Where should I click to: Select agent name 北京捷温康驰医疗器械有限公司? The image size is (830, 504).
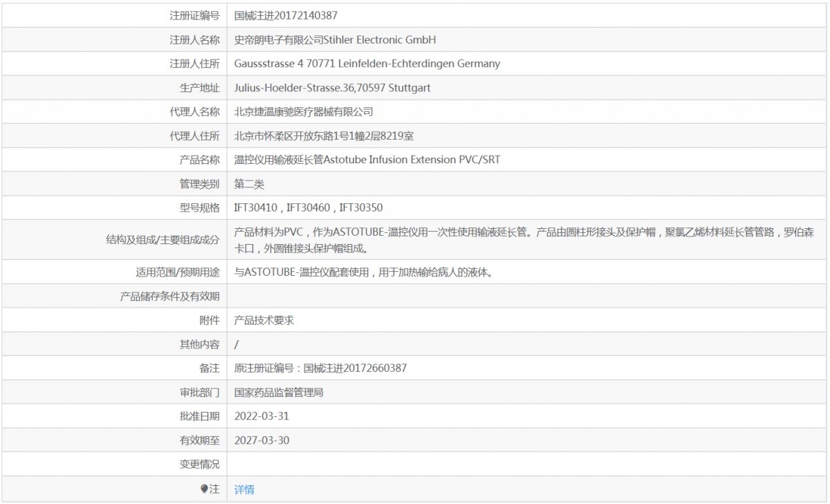(304, 112)
